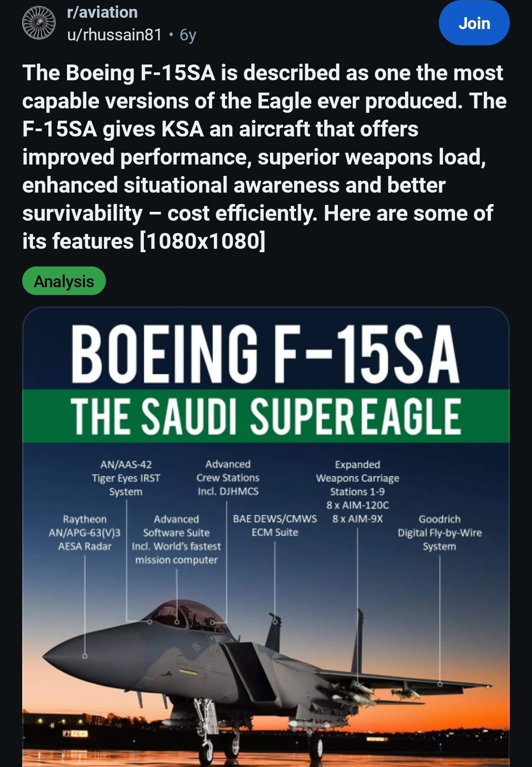Viewport: 532px width, 767px height.
Task: Click the Expanded Weapons Carriage label
Action: tap(358, 478)
